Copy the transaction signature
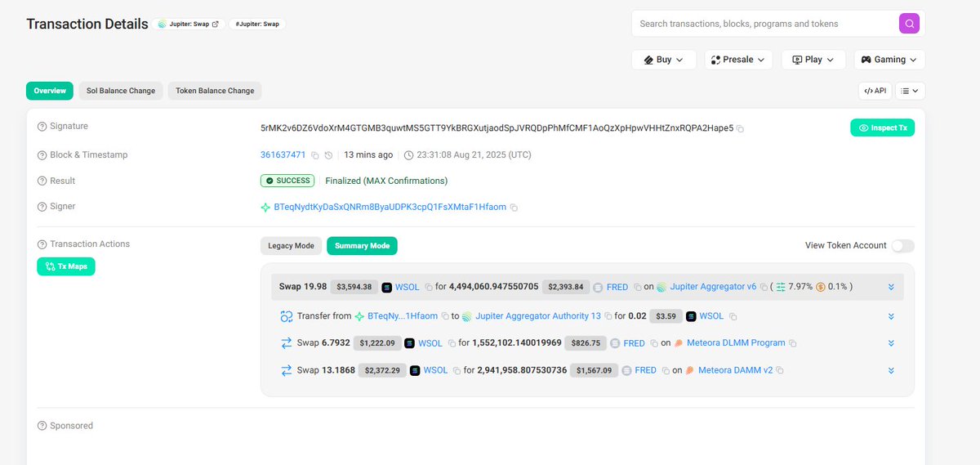This screenshot has width=980, height=465. 740,129
